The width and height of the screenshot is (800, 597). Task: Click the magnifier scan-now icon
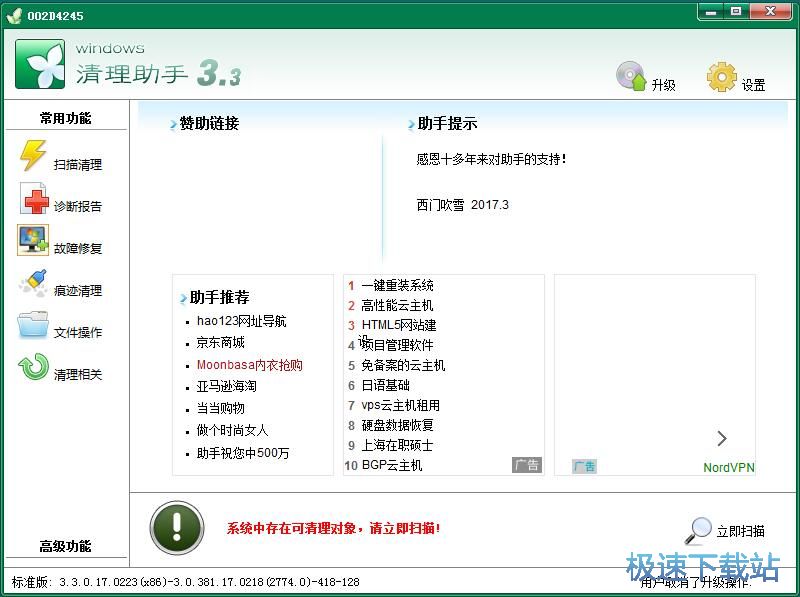tap(698, 531)
